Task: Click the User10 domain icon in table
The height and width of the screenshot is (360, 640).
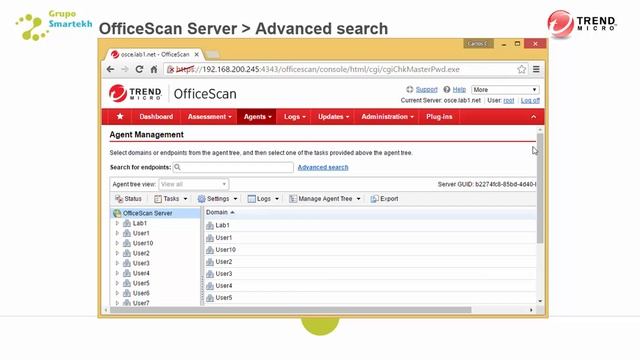Action: coord(210,250)
